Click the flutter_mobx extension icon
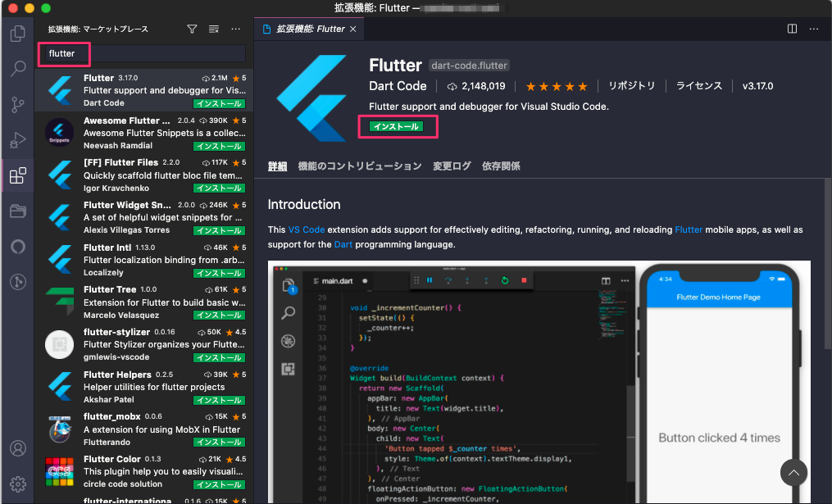The image size is (832, 504). coord(59,429)
